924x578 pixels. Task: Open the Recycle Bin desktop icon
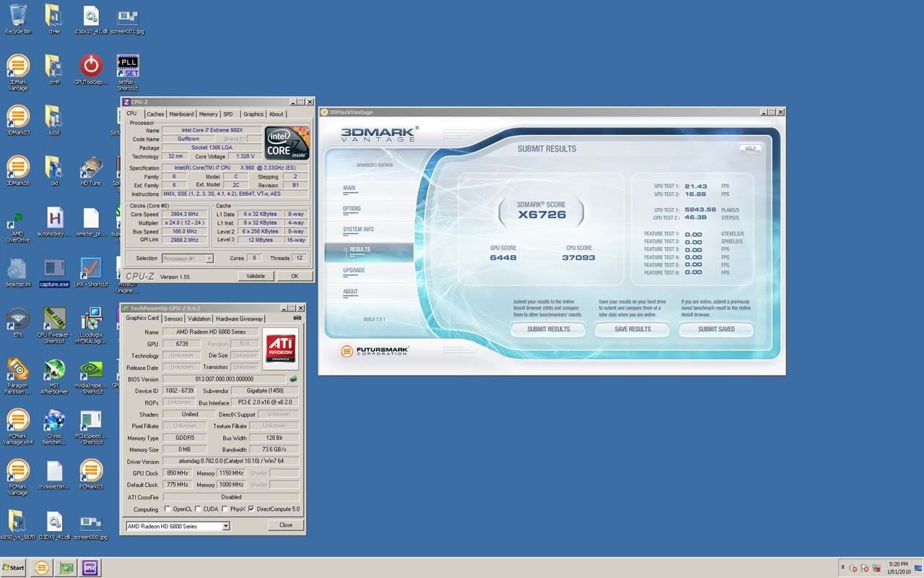[x=18, y=16]
